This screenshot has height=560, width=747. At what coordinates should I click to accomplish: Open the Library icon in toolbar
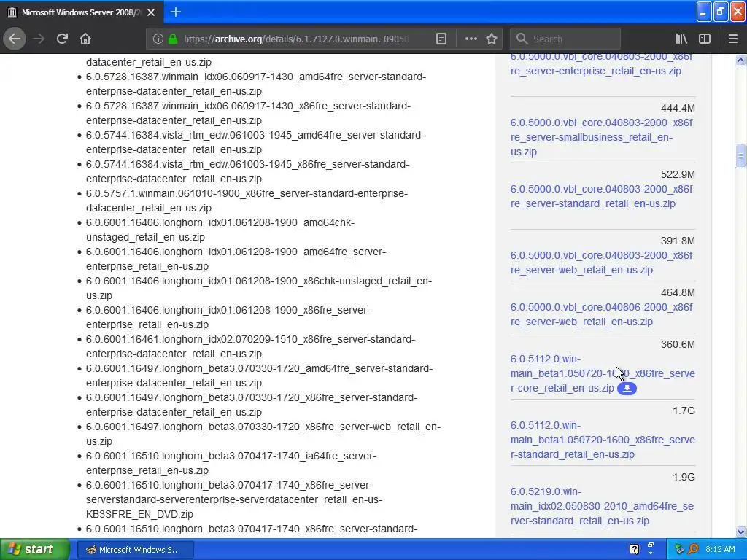[681, 39]
